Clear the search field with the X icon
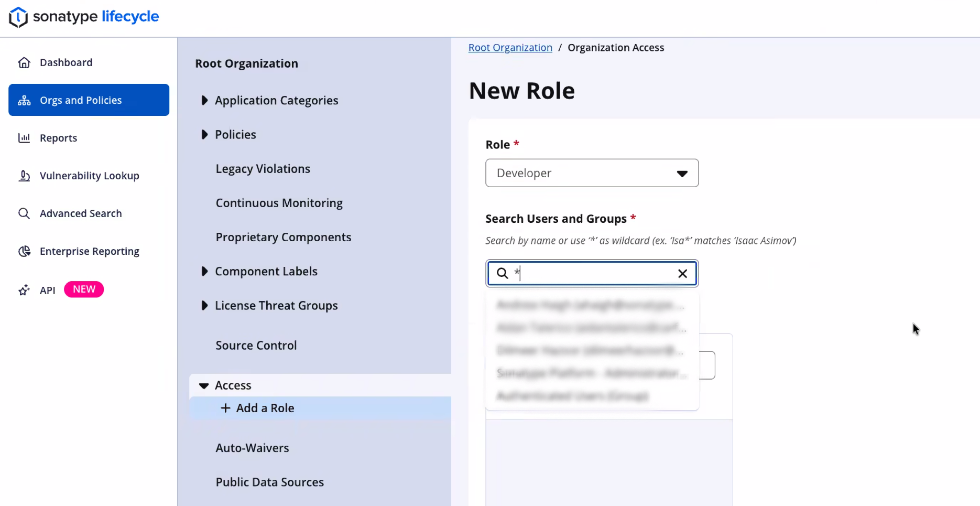Screen dimensions: 980x506 [x=682, y=274]
